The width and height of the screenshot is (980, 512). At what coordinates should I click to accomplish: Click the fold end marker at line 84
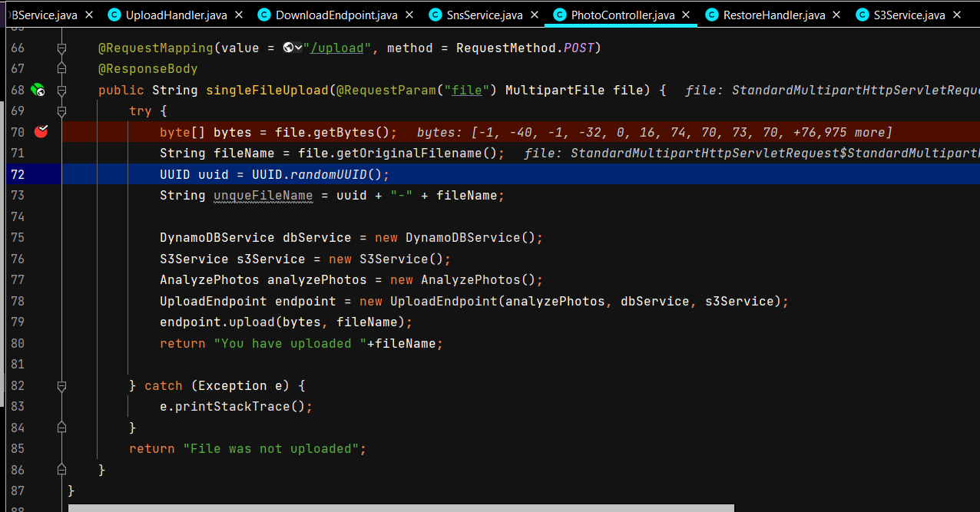(62, 428)
